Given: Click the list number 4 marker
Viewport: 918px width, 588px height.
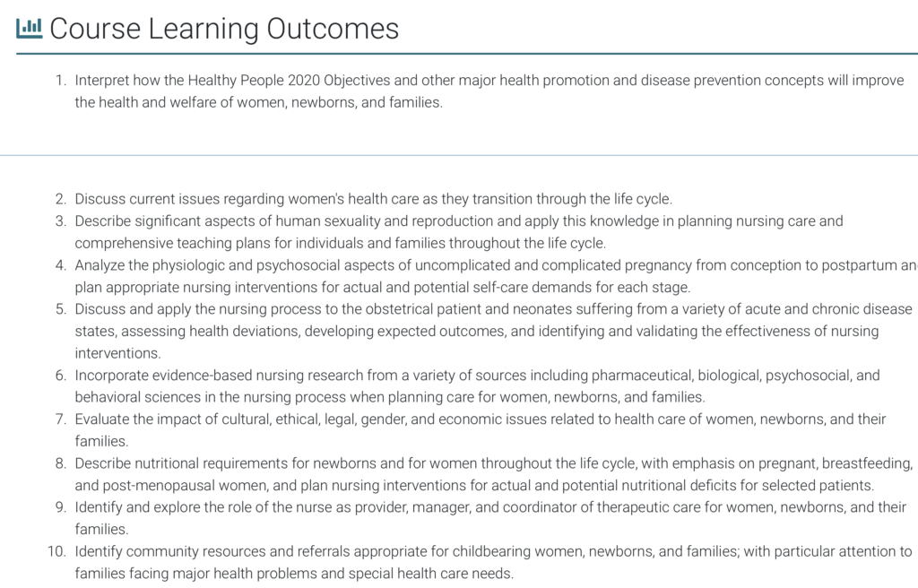Looking at the screenshot, I should coord(60,265).
